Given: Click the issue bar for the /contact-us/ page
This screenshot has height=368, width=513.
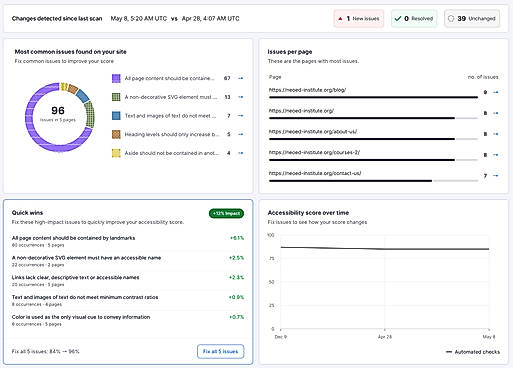Looking at the screenshot, I should coord(373,181).
